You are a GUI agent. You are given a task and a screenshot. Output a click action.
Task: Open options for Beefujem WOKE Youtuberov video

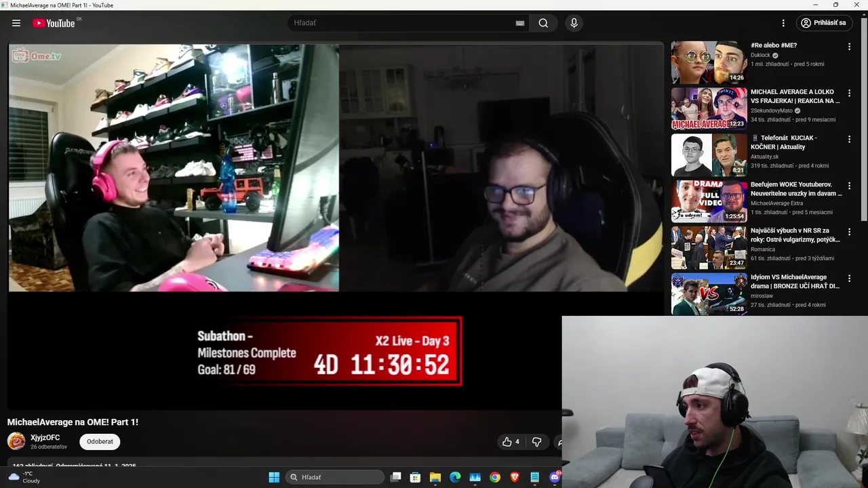[x=849, y=186]
